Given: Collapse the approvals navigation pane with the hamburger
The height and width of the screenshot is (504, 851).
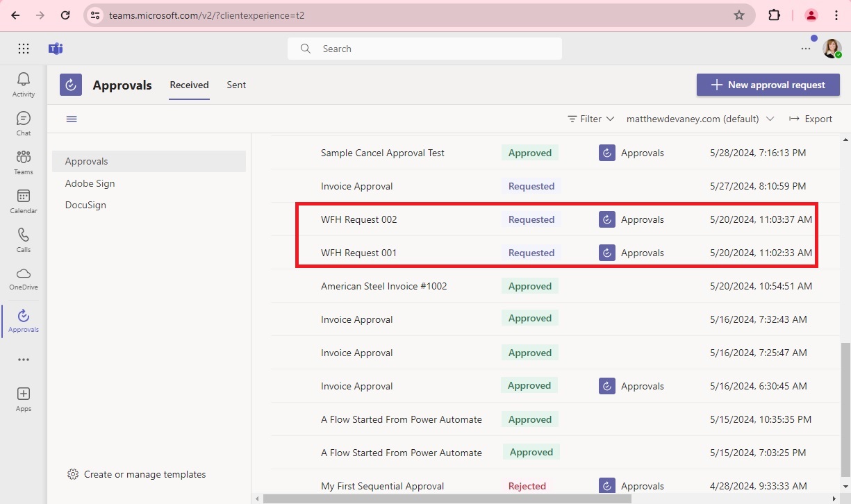Looking at the screenshot, I should click(x=72, y=119).
